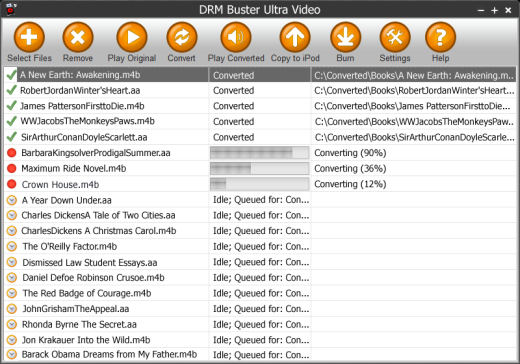Viewport: 520px width, 364px height.
Task: Click output path for SirArthurConanDoyleScarle
Action: coord(414,137)
